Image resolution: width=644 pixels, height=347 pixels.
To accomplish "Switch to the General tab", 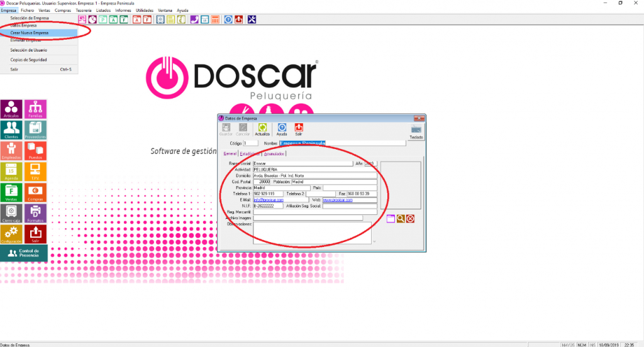I will (x=230, y=153).
